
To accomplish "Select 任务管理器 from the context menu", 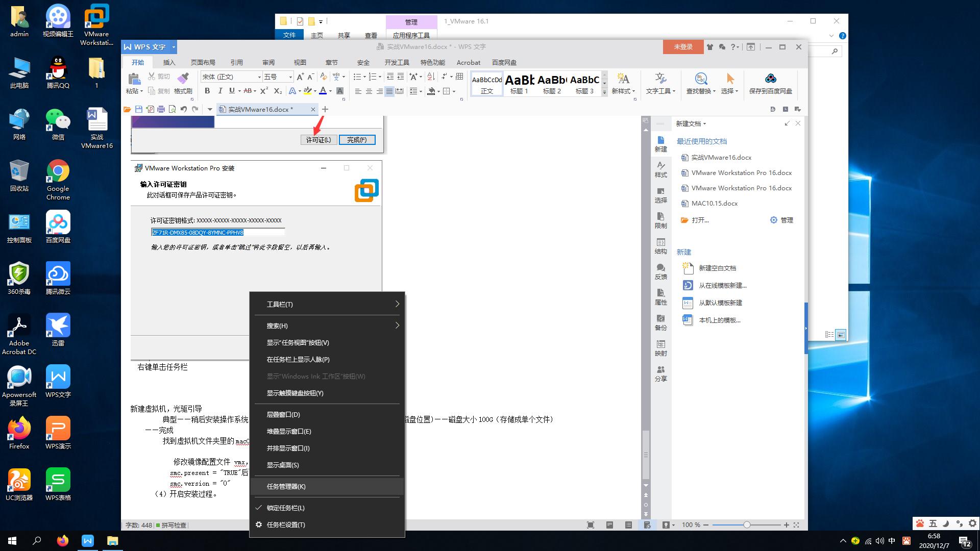I will 287,486.
